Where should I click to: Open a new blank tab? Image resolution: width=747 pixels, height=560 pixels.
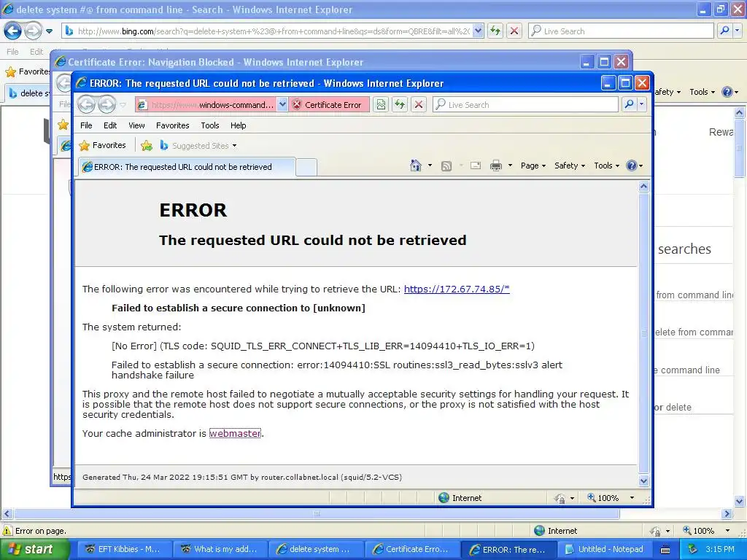pos(306,168)
